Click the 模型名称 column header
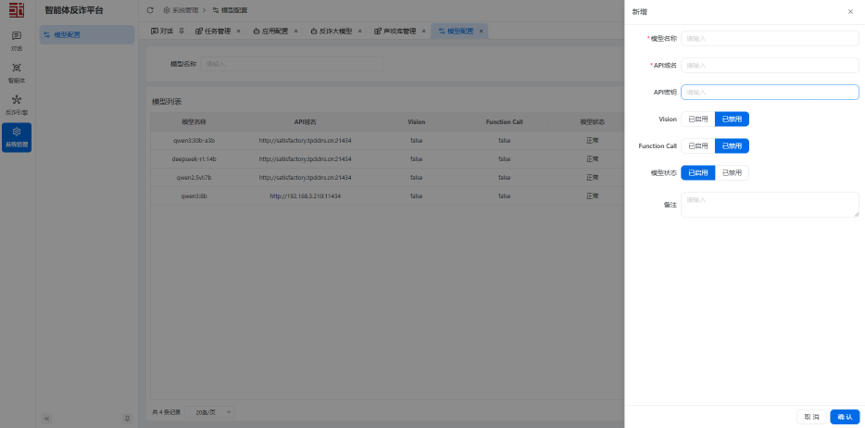This screenshot has height=428, width=865. (194, 122)
